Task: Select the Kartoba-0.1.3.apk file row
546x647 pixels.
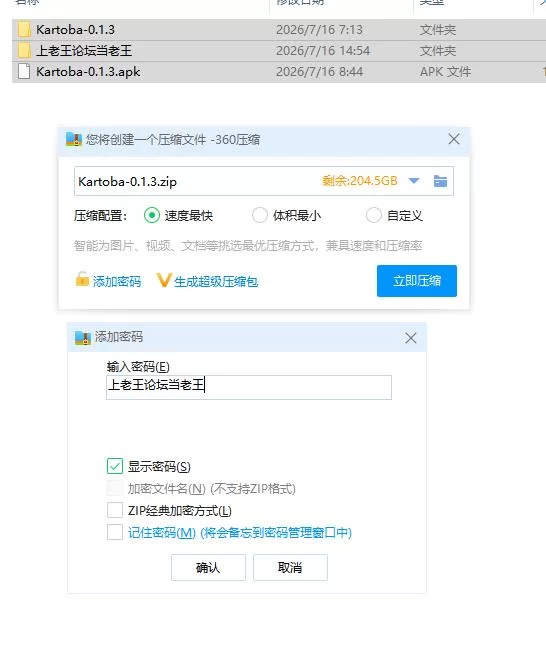Action: (279, 72)
